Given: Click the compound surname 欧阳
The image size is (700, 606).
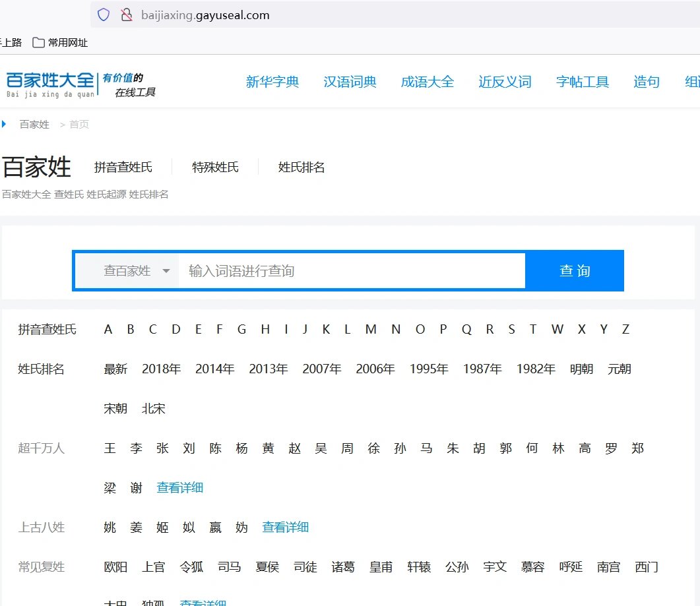Looking at the screenshot, I should point(115,567).
